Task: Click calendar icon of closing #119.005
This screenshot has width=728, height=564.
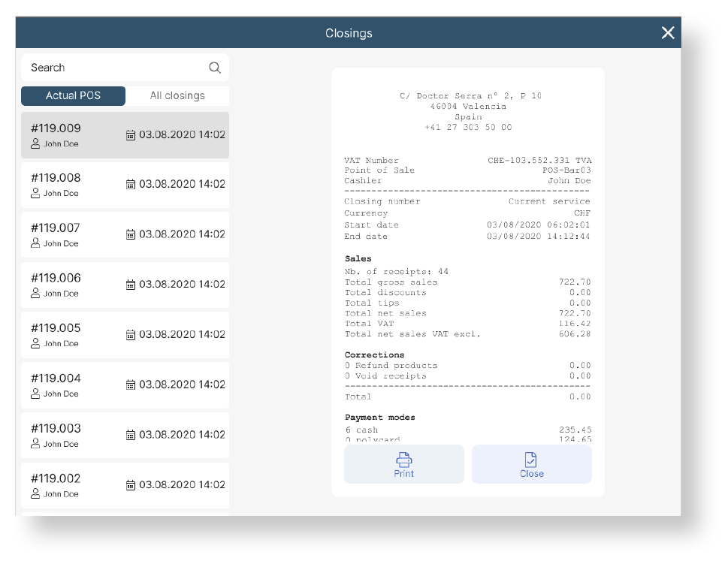Action: coord(131,335)
